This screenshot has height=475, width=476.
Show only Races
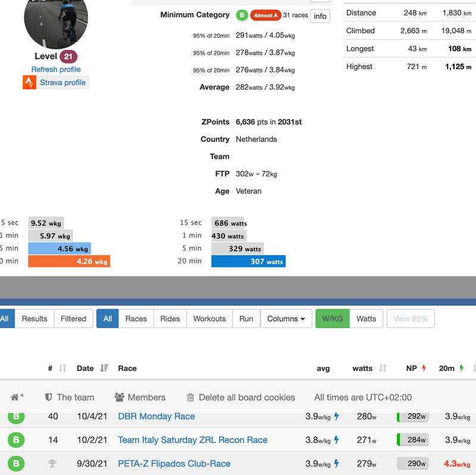[136, 319]
